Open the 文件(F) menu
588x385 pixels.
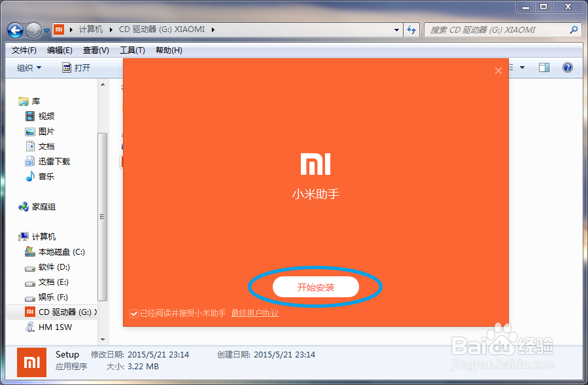click(24, 50)
